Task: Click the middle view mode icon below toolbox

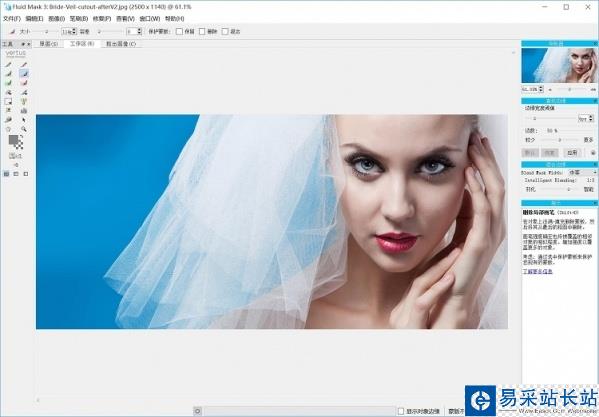Action: point(16,174)
